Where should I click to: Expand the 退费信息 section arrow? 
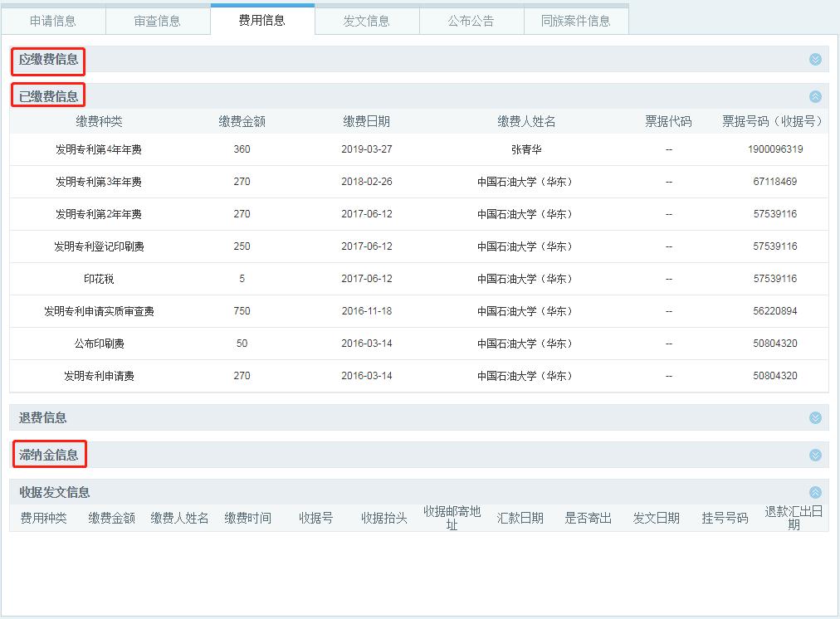click(815, 417)
